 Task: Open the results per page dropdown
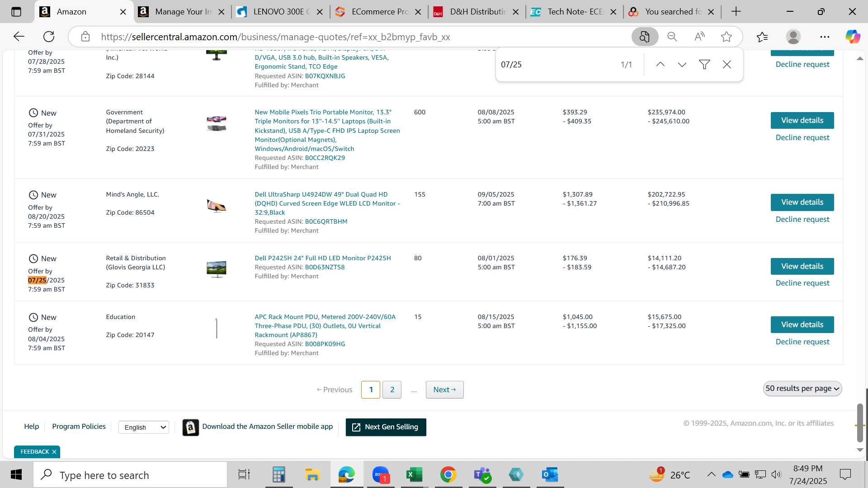802,389
